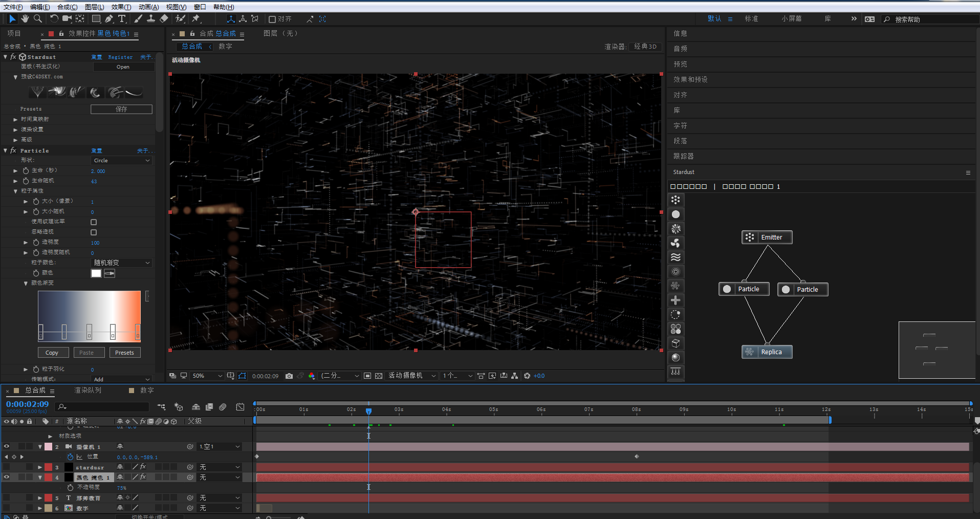Viewport: 980px width, 519px height.
Task: Choose the Type text tool
Action: pyautogui.click(x=122, y=19)
